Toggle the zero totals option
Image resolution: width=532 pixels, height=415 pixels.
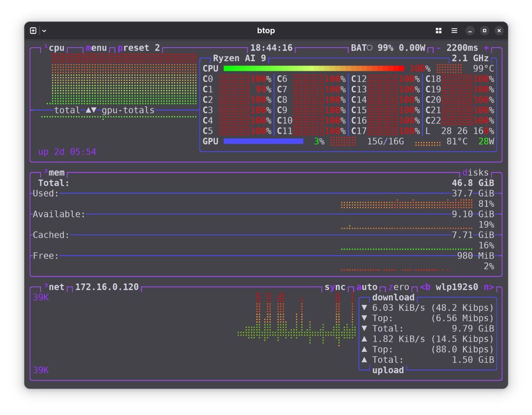[x=398, y=287]
